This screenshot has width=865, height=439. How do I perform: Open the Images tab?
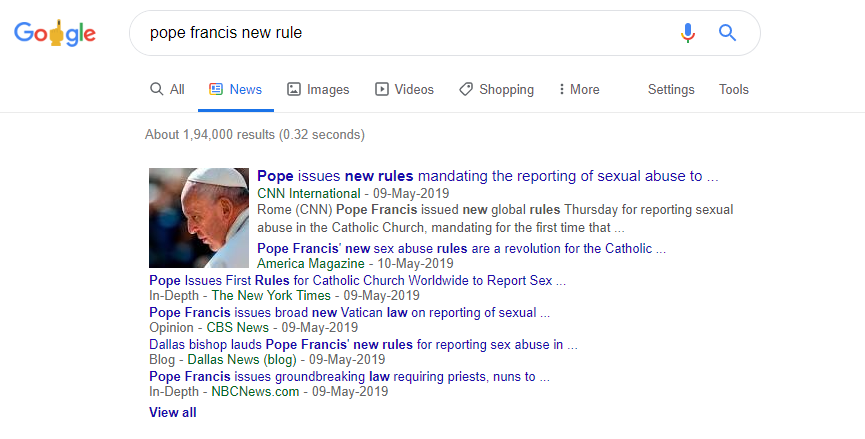[x=318, y=89]
